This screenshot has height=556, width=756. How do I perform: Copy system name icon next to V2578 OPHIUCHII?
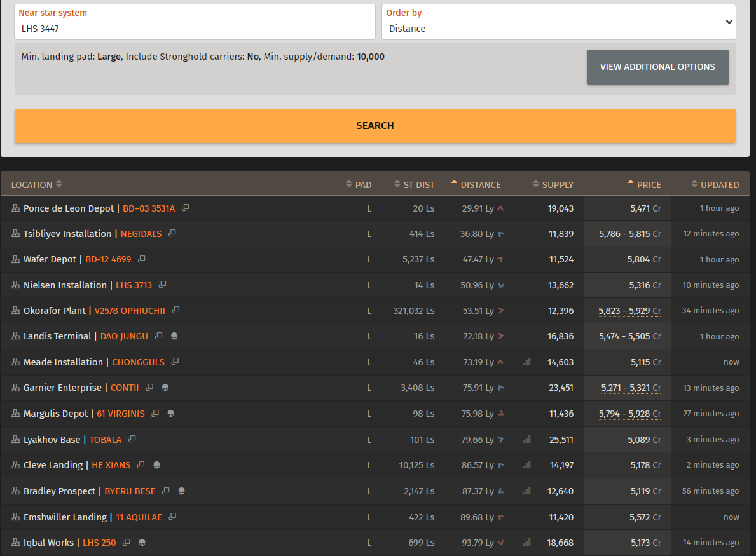tap(175, 310)
